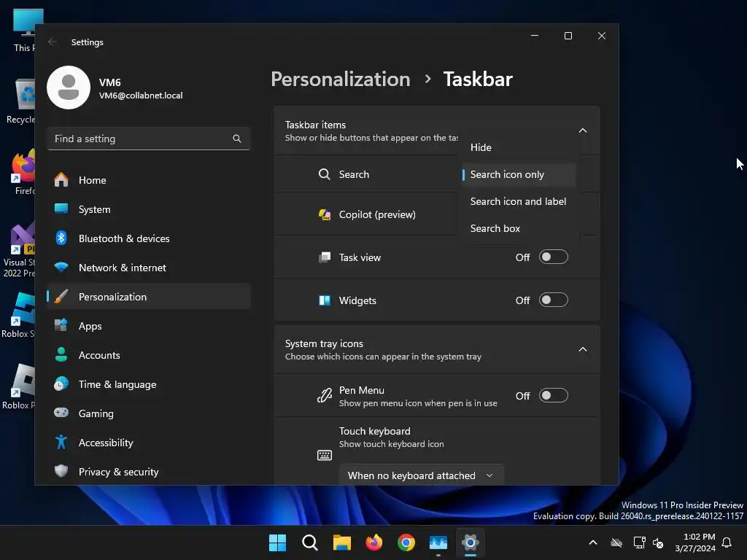Launch Firefox from the taskbar
The image size is (747, 560).
click(x=374, y=542)
